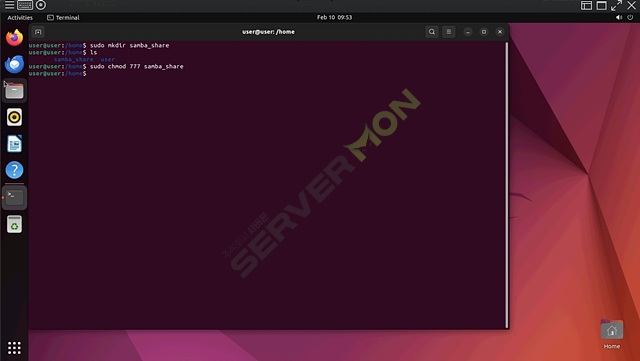This screenshot has width=640, height=361.
Task: Open the viewer hamburger menu at top left
Action: [x=9, y=5]
